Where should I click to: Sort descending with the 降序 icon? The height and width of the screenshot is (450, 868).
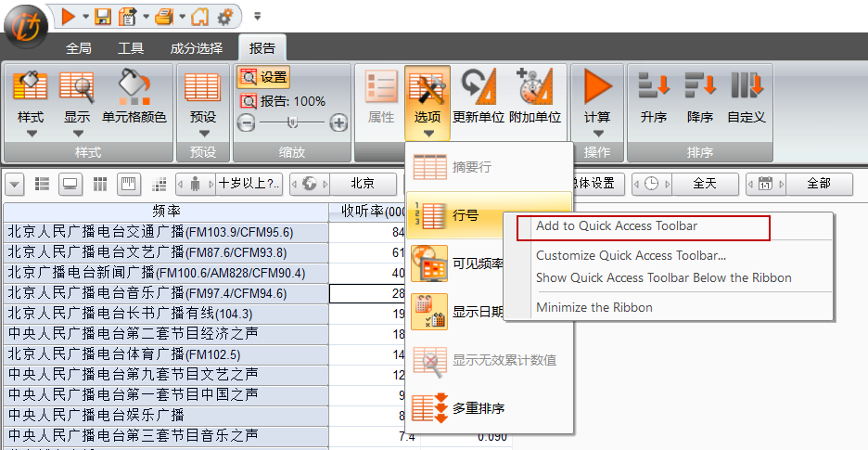(700, 86)
